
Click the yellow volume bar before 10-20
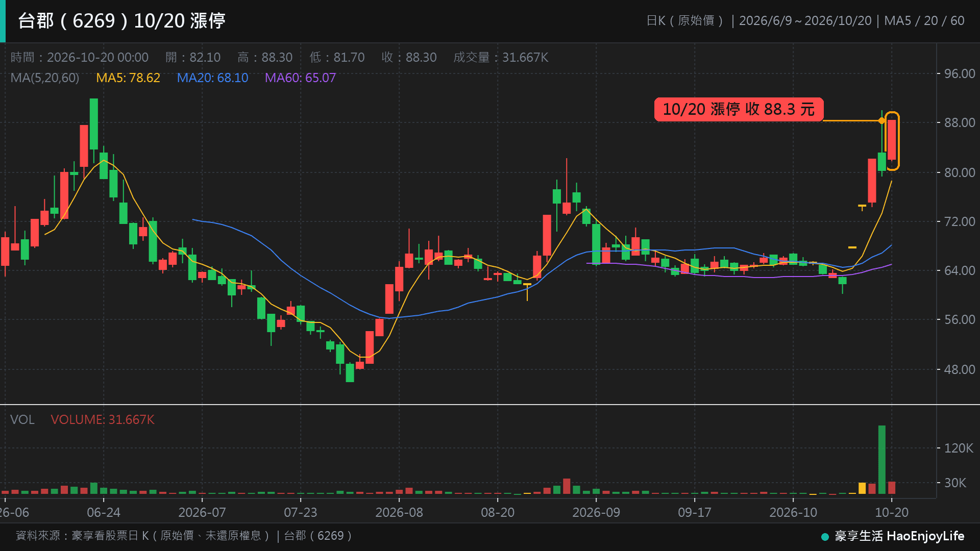pos(862,488)
